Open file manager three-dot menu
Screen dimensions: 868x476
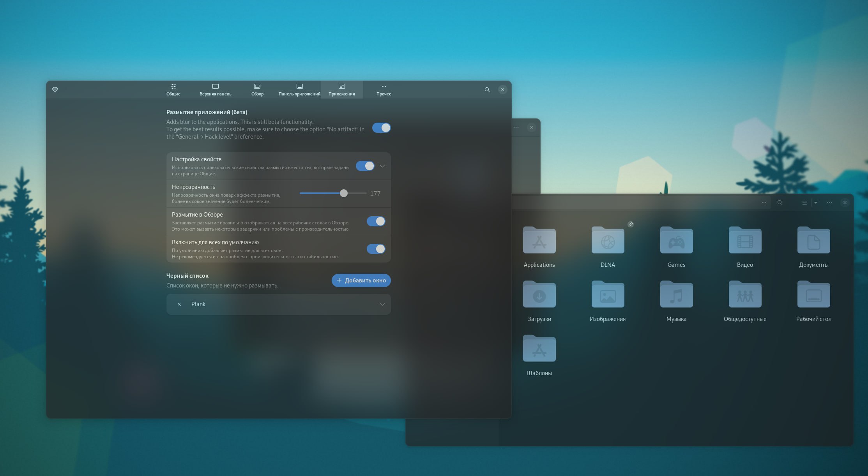[x=829, y=203]
